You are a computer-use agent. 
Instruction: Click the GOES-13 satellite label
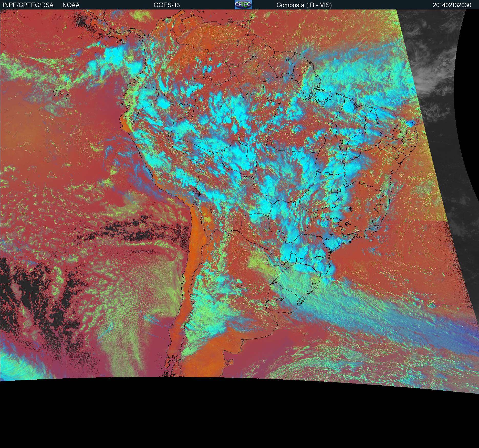tap(166, 5)
